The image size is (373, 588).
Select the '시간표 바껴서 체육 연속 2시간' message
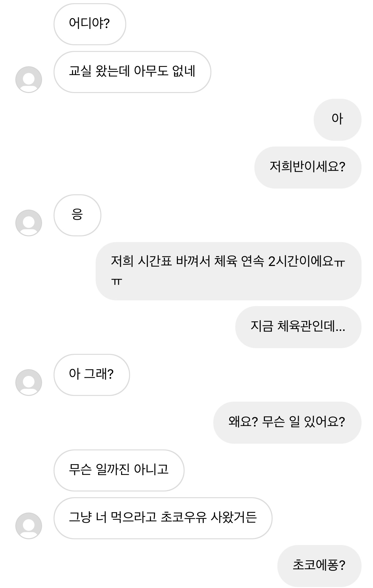(x=228, y=271)
